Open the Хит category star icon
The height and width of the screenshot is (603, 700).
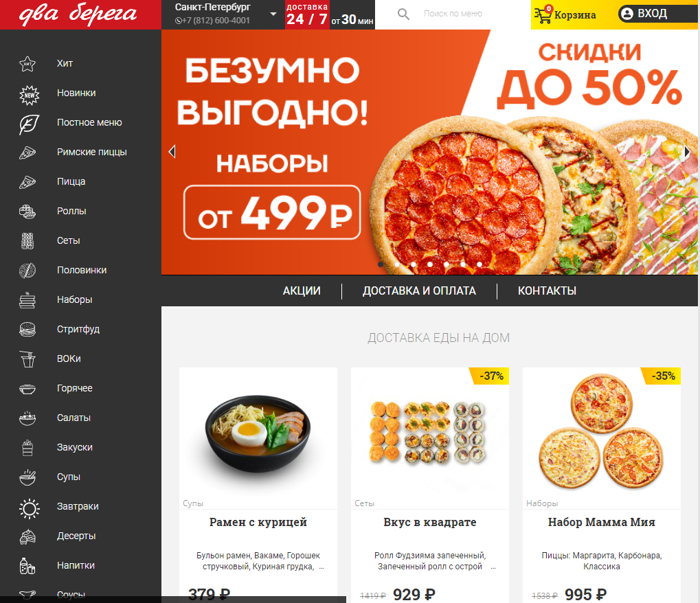(x=27, y=64)
